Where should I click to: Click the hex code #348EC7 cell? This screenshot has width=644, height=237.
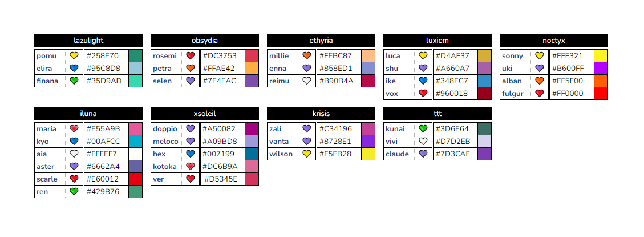tap(456, 81)
